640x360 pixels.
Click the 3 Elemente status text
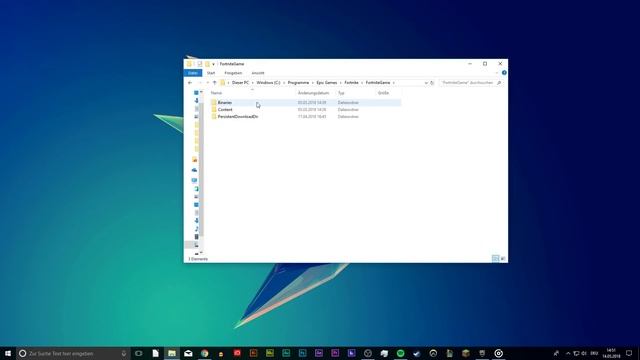[198, 259]
